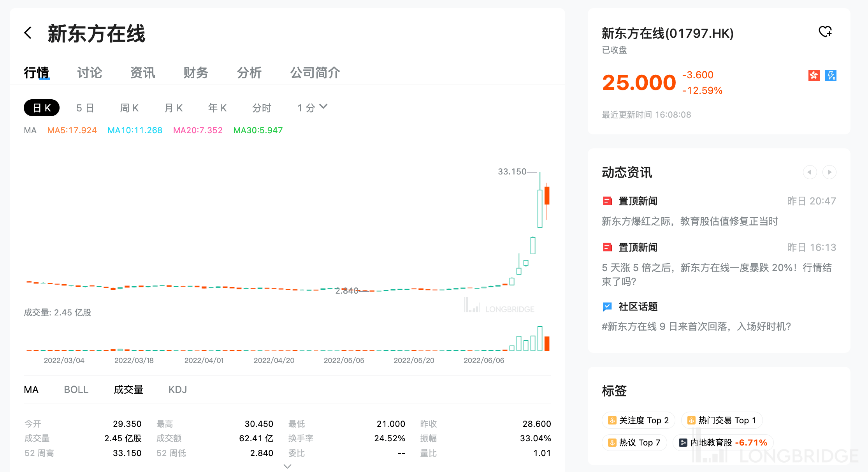Click the MA30:5.947 legend value
The image size is (868, 472).
[x=258, y=130]
